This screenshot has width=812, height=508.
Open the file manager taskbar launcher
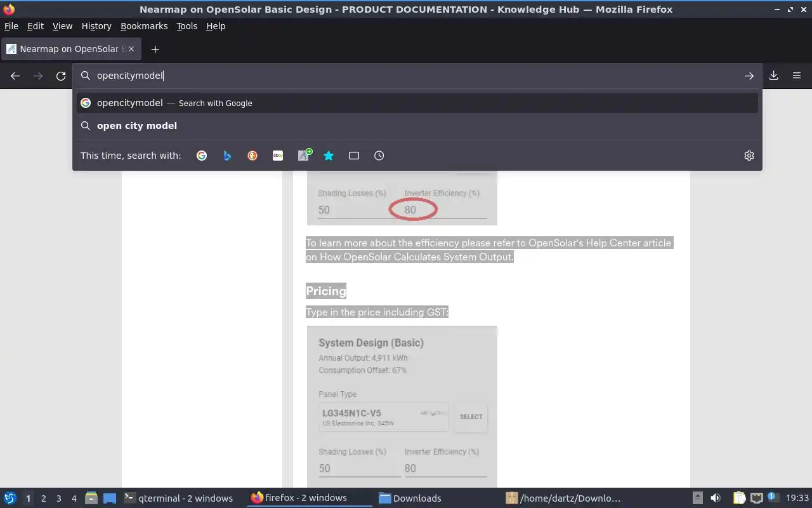(91, 498)
